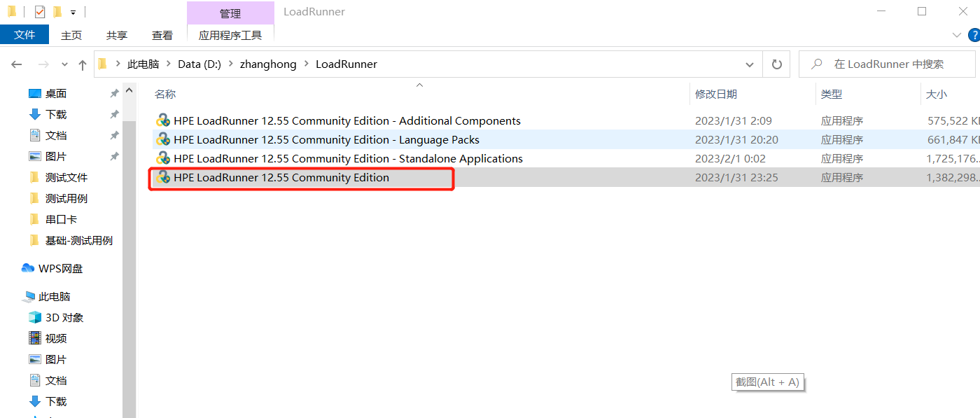Click the back navigation arrow
Screen dimensions: 980x418
coord(17,64)
